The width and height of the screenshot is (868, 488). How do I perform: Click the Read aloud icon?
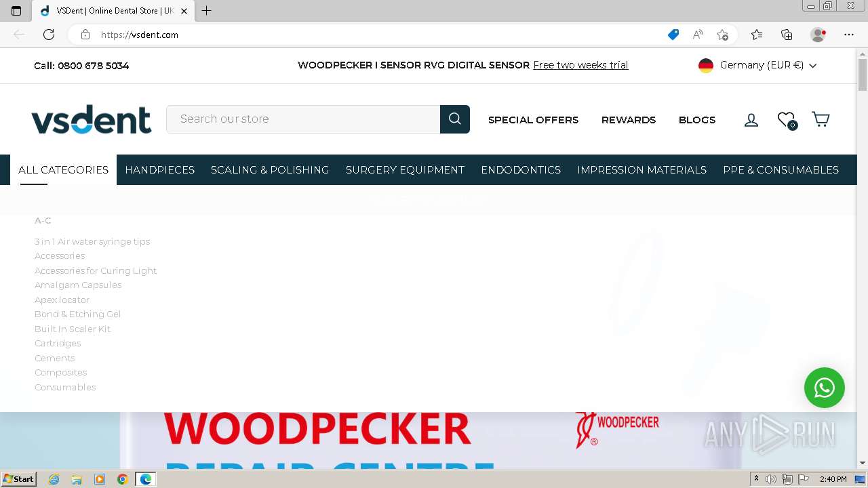698,35
